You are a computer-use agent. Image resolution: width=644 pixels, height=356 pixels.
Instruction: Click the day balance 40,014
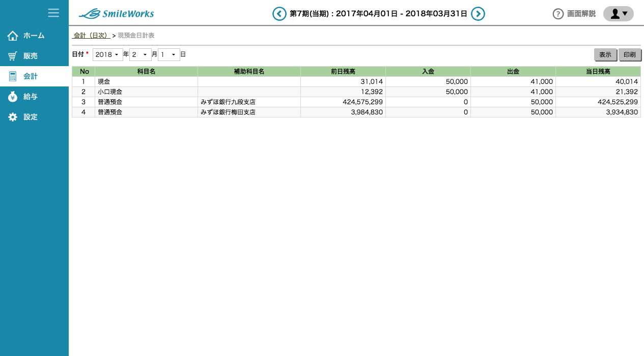598,82
